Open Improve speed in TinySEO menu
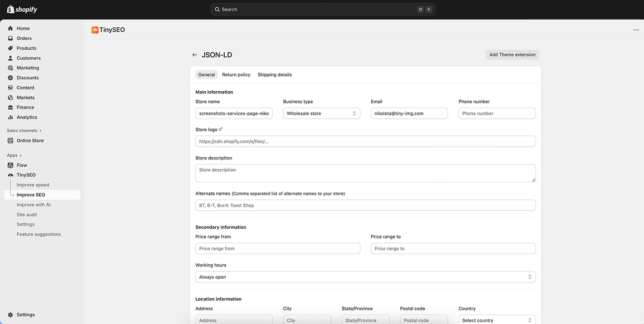This screenshot has width=644, height=324. 33,185
